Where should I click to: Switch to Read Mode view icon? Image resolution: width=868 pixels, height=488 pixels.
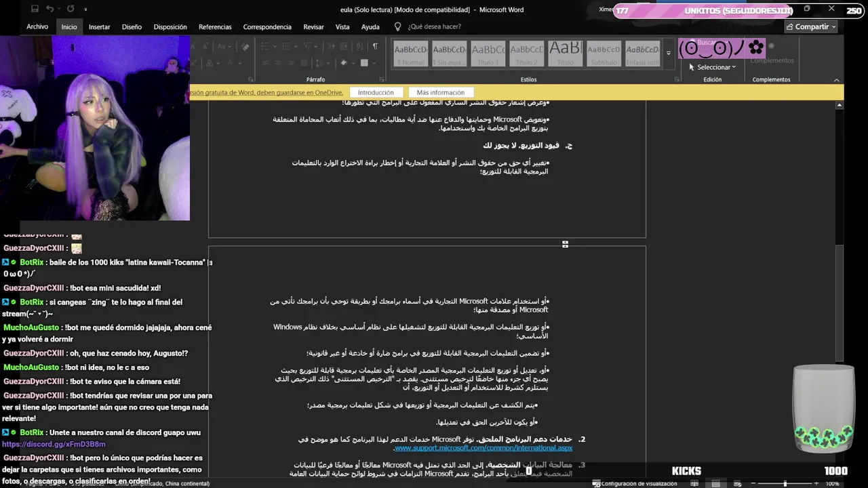pyautogui.click(x=694, y=483)
